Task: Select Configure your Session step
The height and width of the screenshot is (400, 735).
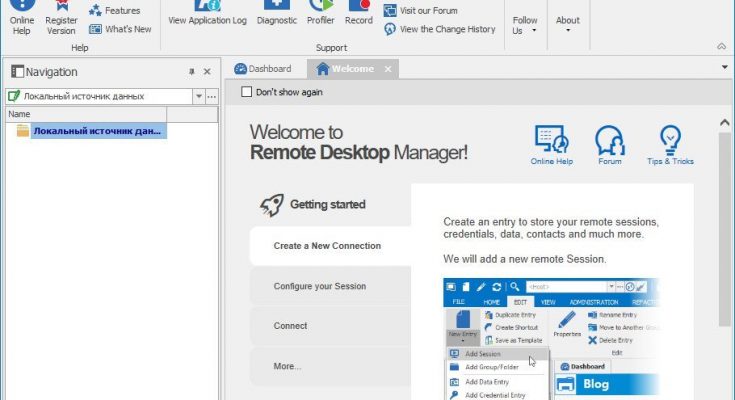Action: (x=320, y=286)
